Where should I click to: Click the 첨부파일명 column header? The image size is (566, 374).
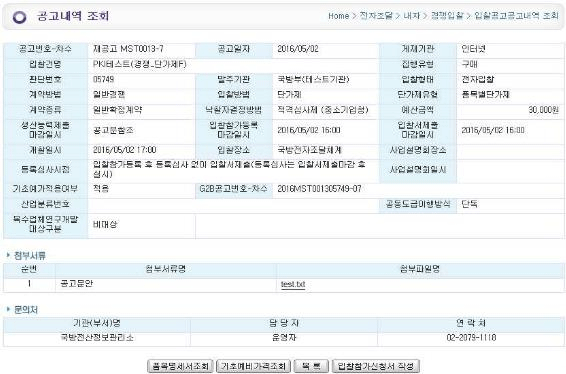(420, 269)
